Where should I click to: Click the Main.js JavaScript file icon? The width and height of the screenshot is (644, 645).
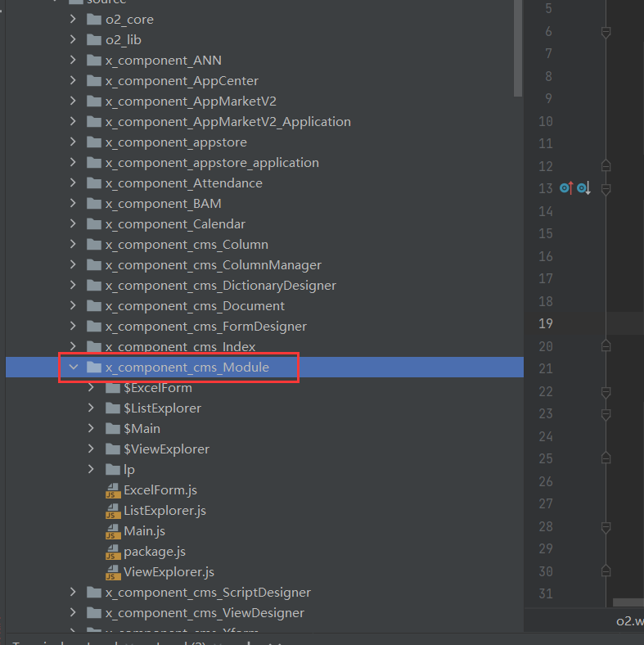[113, 531]
